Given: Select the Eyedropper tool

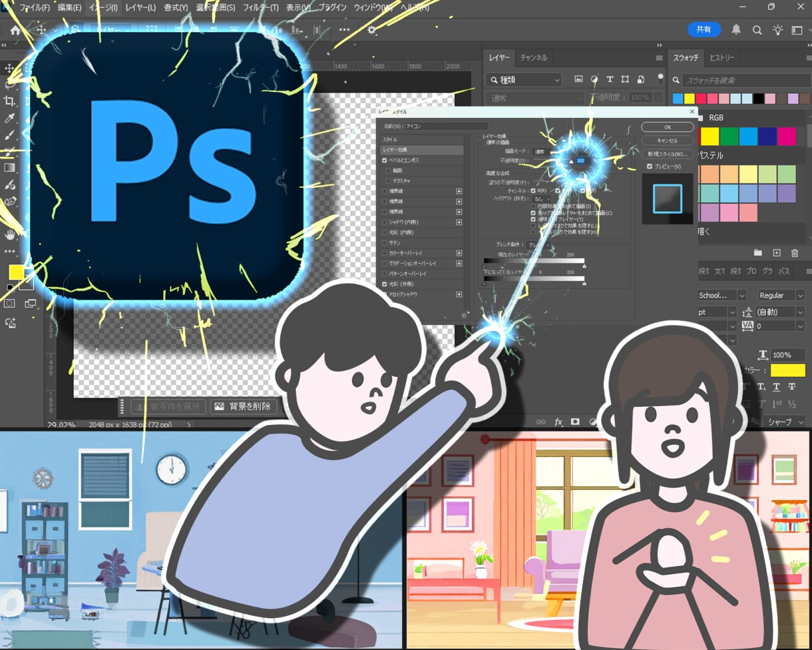Looking at the screenshot, I should click(x=9, y=119).
